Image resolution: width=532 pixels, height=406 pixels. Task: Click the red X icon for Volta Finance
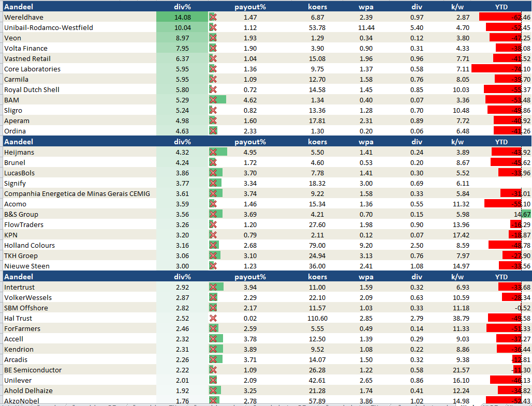coord(213,48)
